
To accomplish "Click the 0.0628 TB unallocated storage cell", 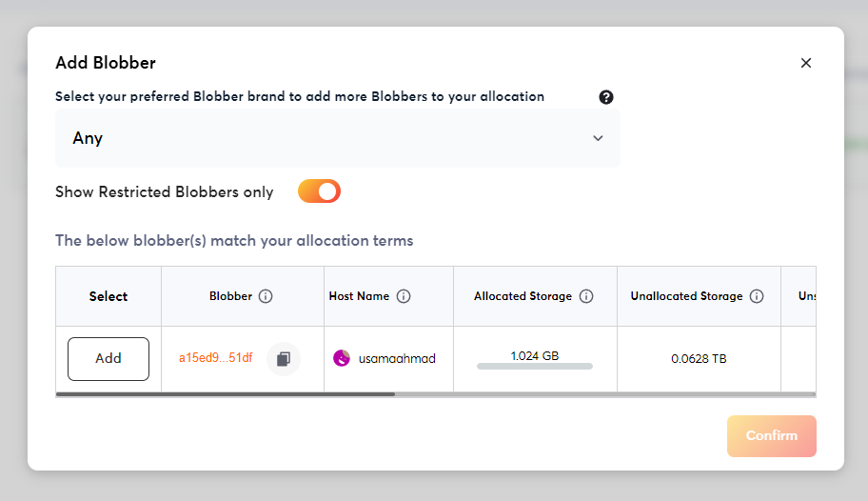I will pyautogui.click(x=699, y=359).
